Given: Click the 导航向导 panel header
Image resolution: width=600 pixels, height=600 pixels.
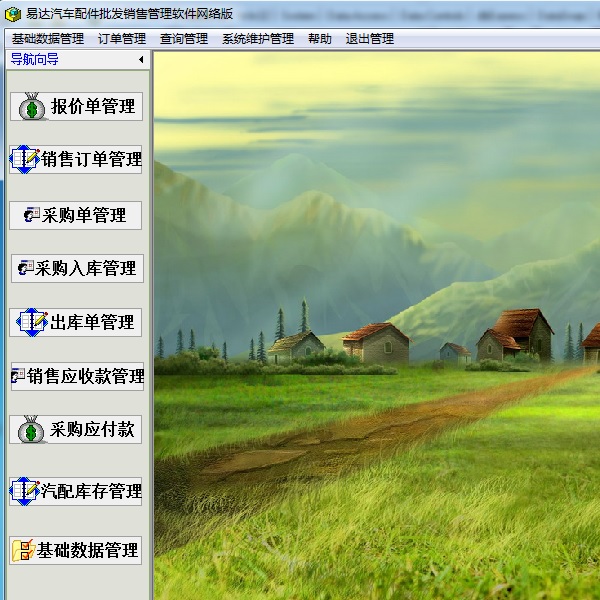Looking at the screenshot, I should (x=78, y=59).
